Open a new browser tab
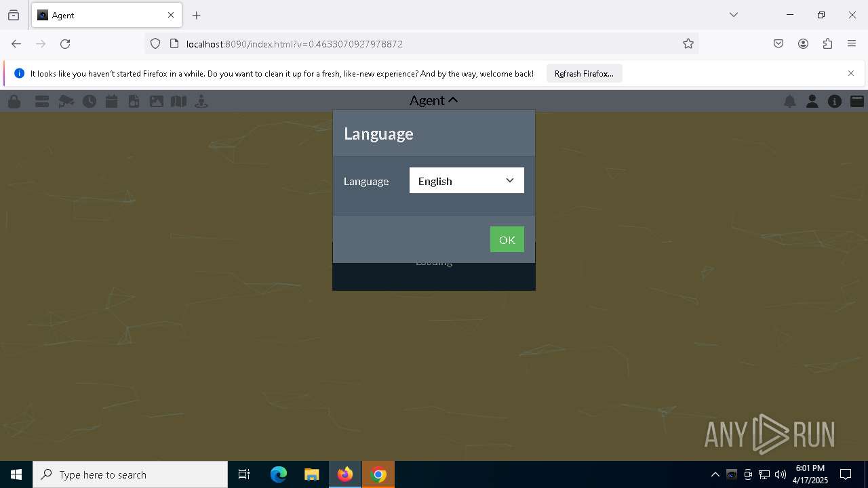The width and height of the screenshot is (868, 488). pyautogui.click(x=197, y=15)
